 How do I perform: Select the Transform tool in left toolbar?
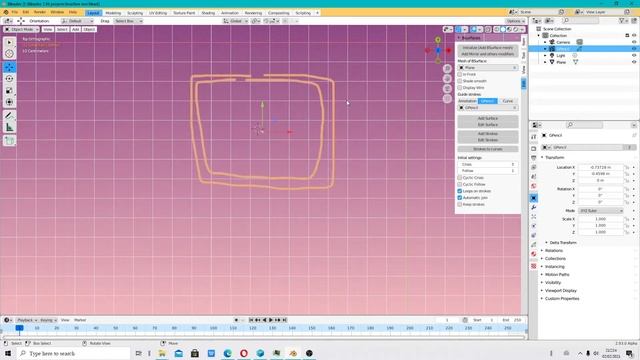click(x=9, y=102)
